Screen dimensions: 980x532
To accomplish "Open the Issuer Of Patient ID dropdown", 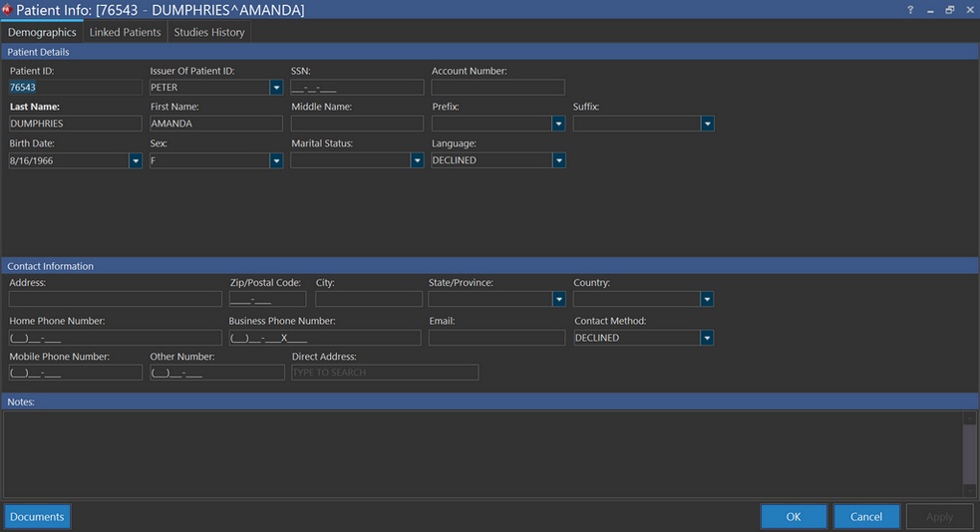I will (x=276, y=88).
